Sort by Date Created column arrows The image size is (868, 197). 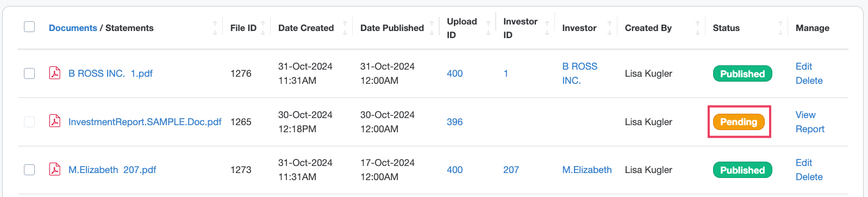(345, 28)
